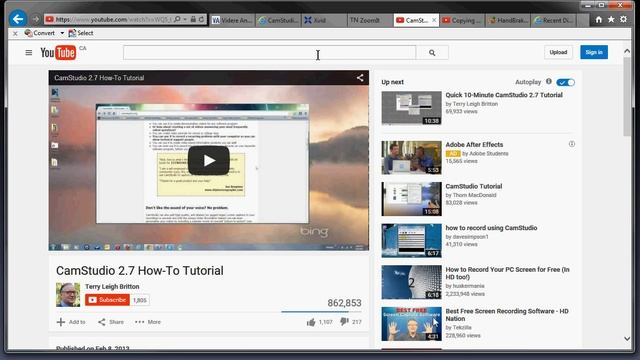The height and width of the screenshot is (360, 640).
Task: Open the address bar dropdown arrow
Action: click(185, 19)
